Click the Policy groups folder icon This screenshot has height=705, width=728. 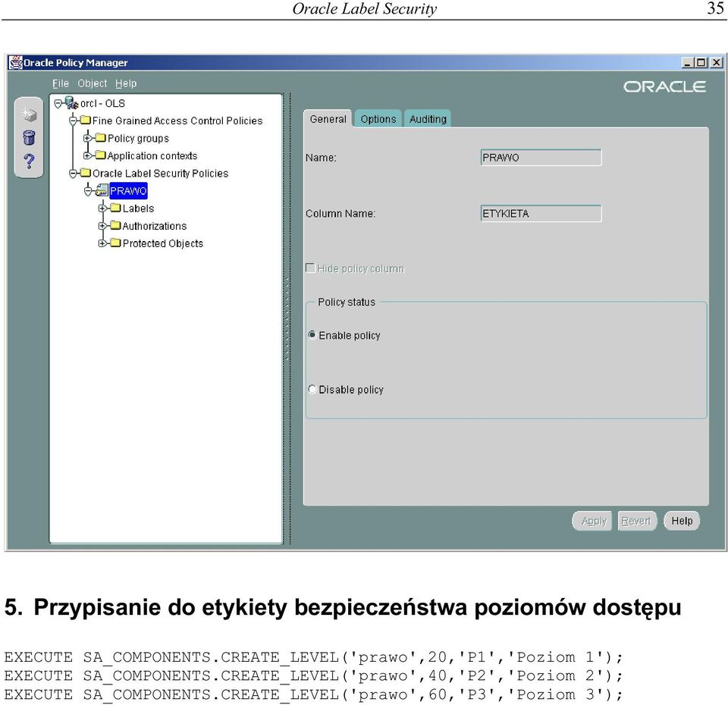pos(101,138)
